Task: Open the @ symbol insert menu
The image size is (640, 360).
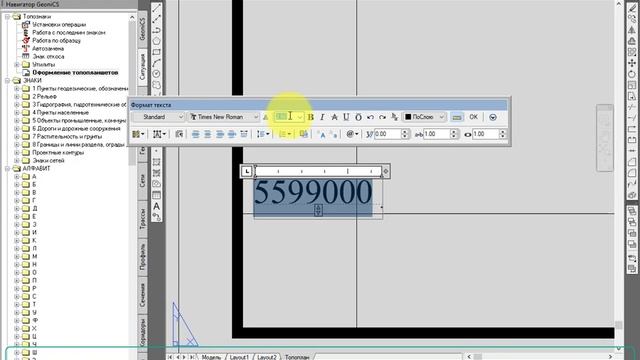Action: point(352,134)
